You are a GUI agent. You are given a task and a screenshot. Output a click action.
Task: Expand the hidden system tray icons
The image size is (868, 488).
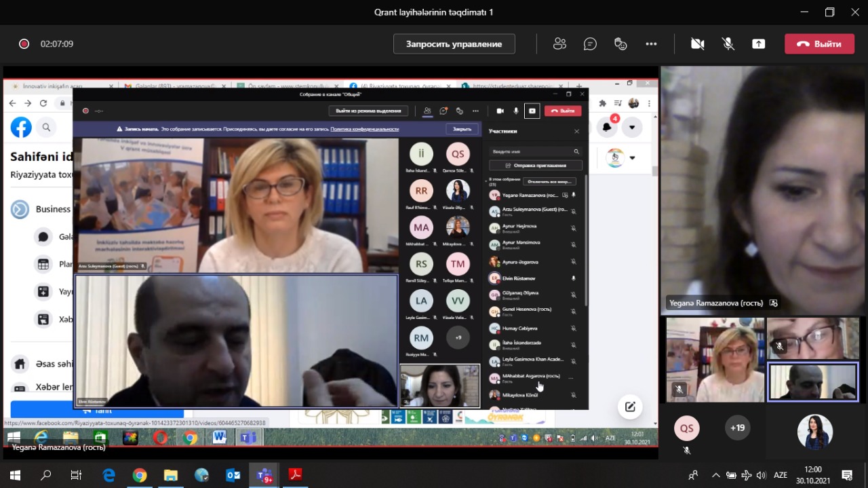click(715, 475)
